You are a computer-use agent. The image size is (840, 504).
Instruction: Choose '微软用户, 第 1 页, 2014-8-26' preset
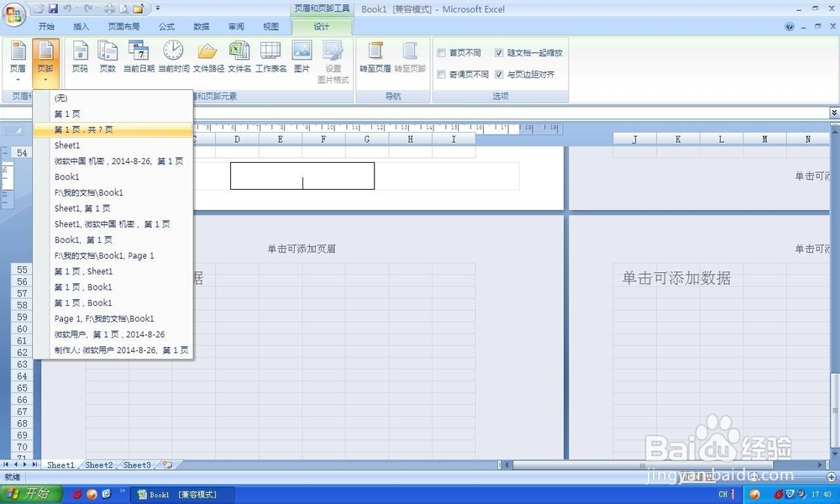coord(113,334)
